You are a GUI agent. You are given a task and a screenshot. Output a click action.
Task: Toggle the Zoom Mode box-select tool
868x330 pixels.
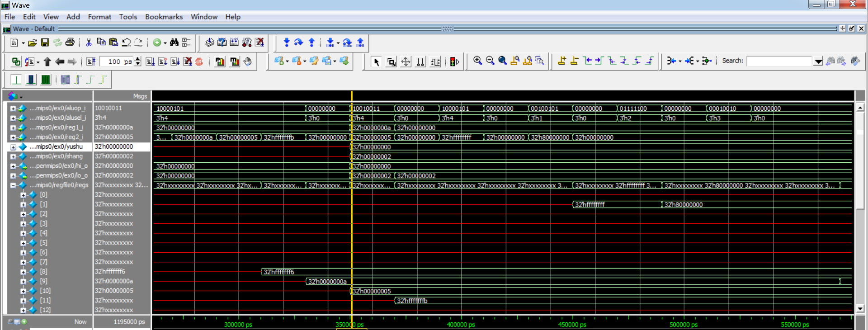point(391,62)
